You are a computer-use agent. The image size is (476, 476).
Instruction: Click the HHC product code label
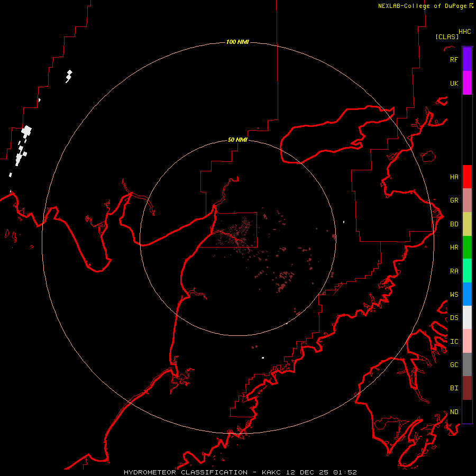coord(465,32)
